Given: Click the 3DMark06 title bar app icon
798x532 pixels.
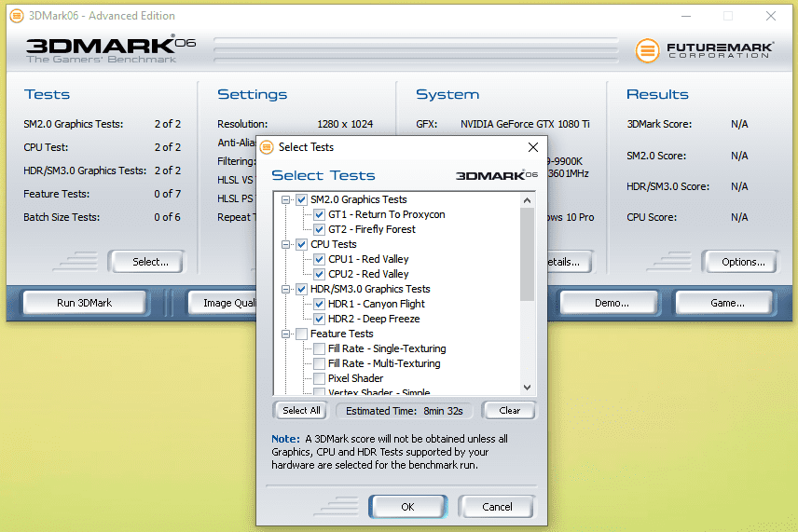Looking at the screenshot, I should tap(17, 16).
